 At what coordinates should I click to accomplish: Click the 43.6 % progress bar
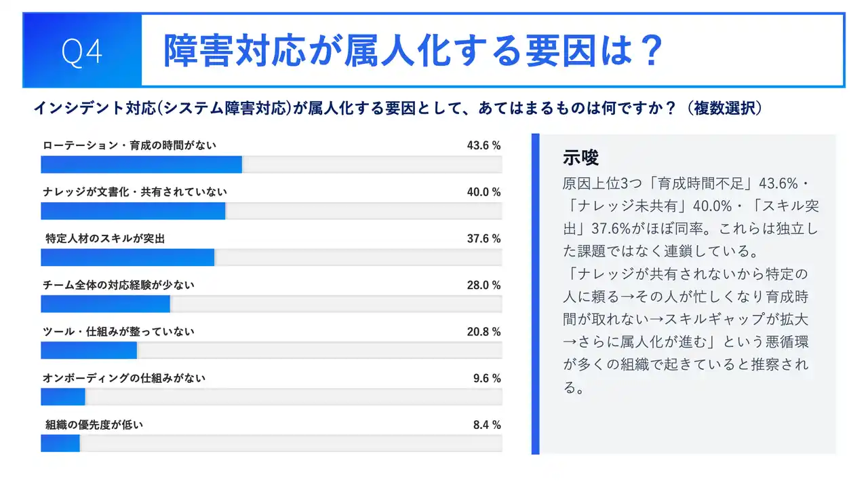(x=271, y=165)
